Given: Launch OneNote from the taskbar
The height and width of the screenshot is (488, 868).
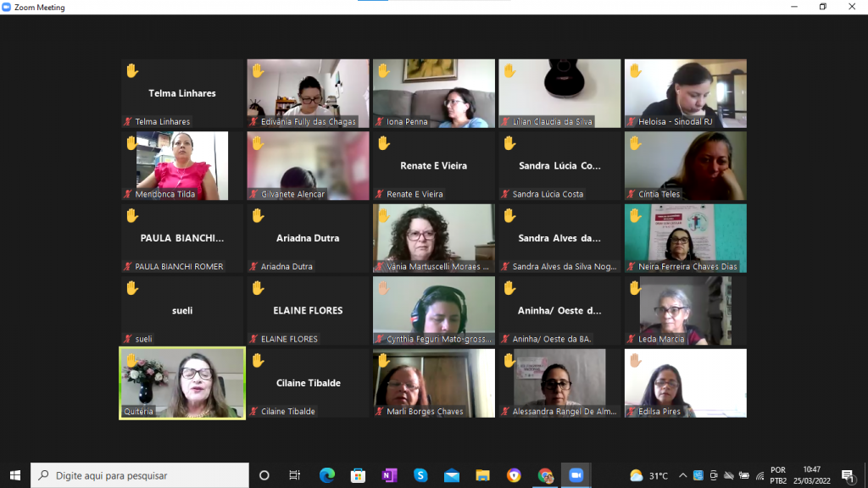Looking at the screenshot, I should click(x=389, y=475).
